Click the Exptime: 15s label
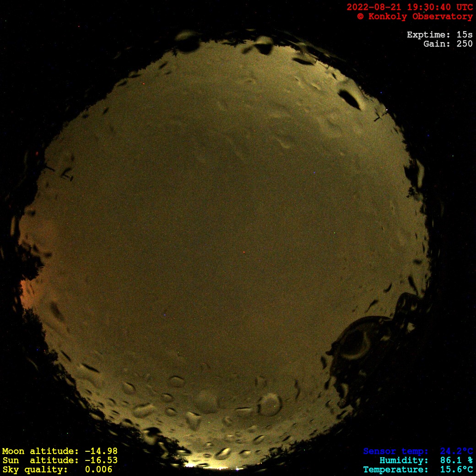The image size is (476, 476). click(x=439, y=35)
